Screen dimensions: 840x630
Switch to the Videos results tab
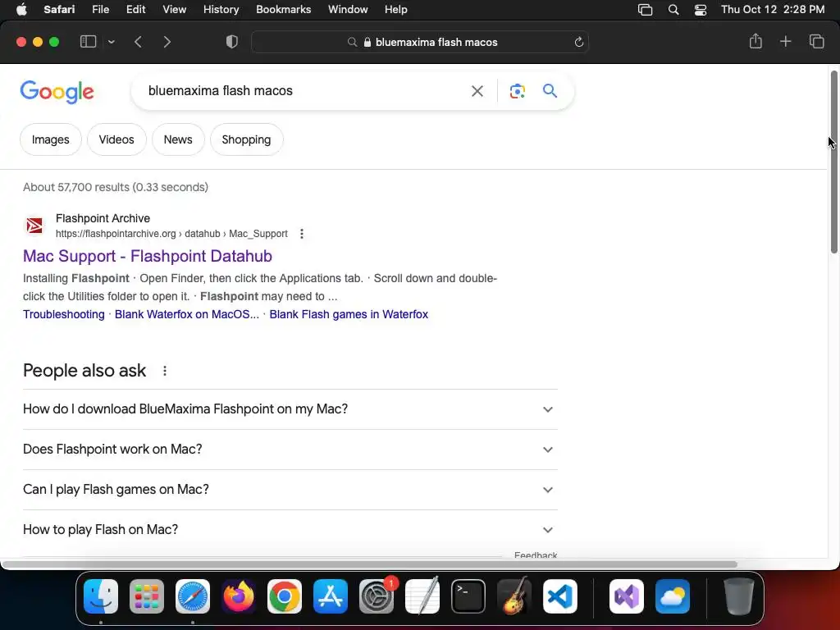[x=116, y=139]
